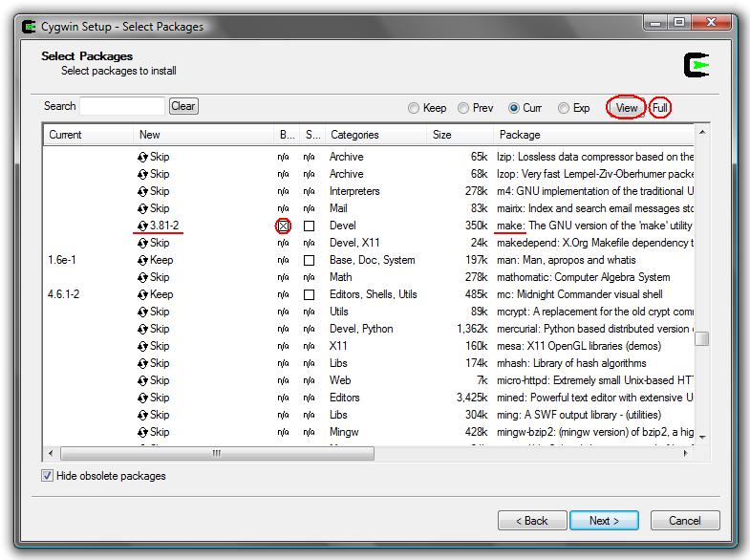Uncheck the binary checkbox for make
The width and height of the screenshot is (750, 560).
coord(283,226)
